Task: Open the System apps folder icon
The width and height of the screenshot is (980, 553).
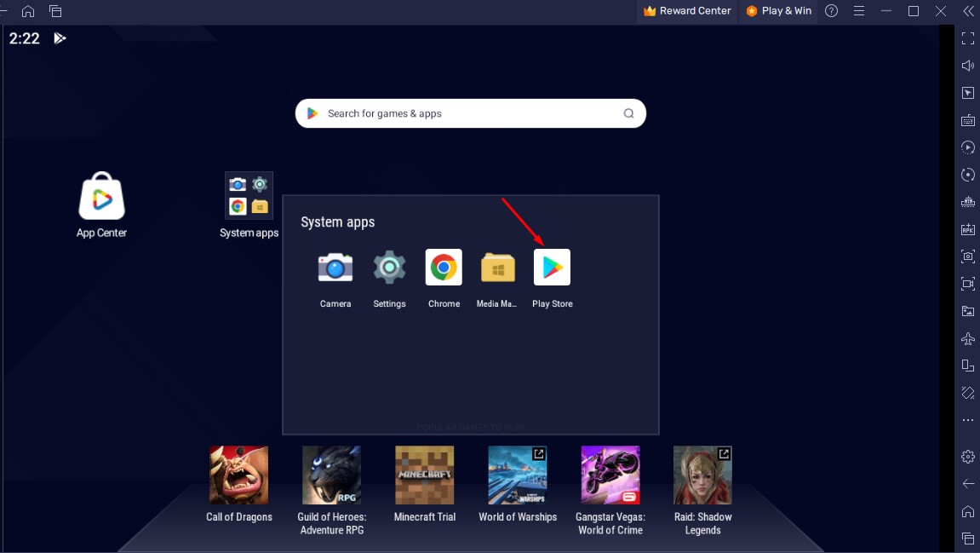Action: tap(249, 195)
